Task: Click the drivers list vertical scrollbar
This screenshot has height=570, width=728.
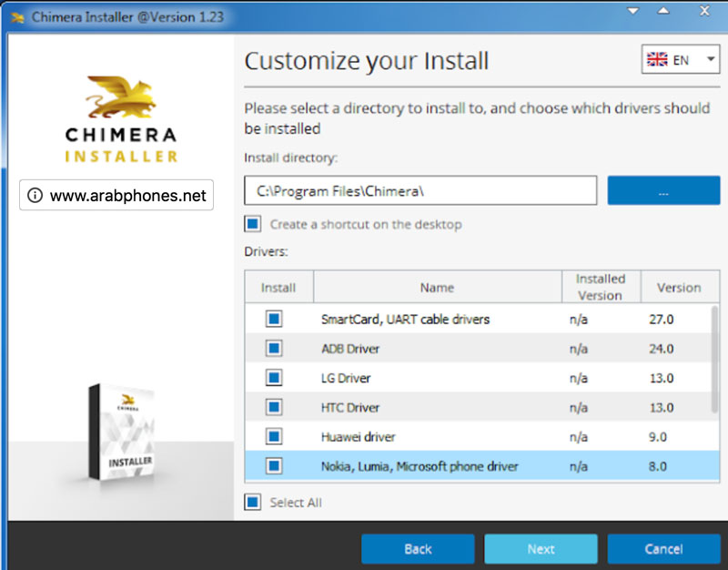Action: pos(715,359)
